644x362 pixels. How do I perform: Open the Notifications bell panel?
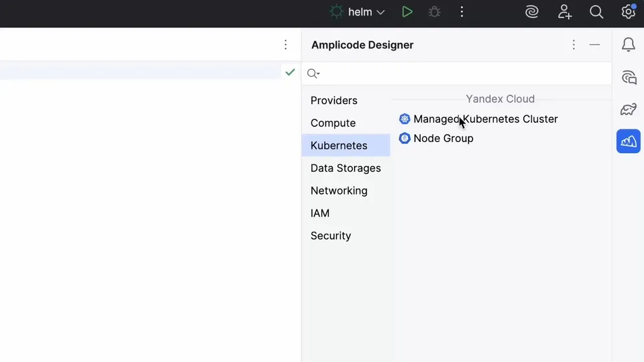(x=628, y=45)
